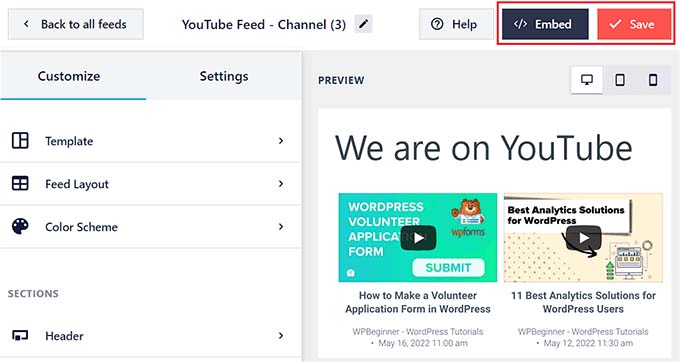Switch preview to mobile phone view
The height and width of the screenshot is (362, 680).
click(653, 80)
